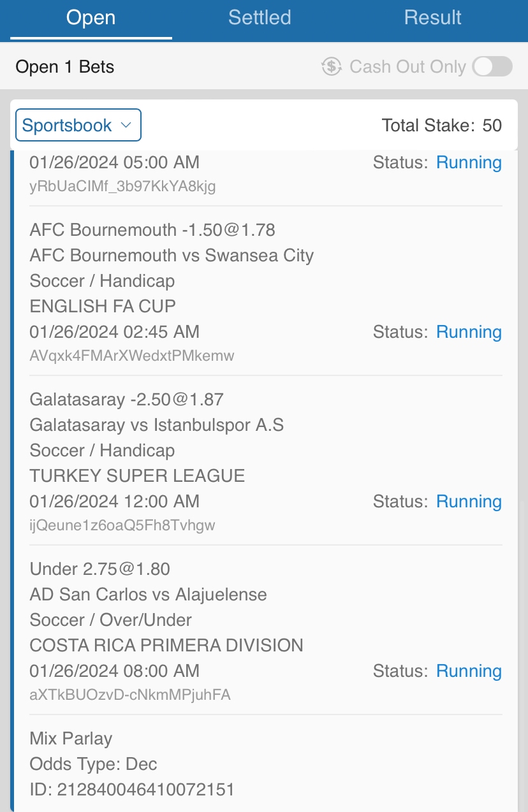This screenshot has height=812, width=528.
Task: Open the Sportsbook dropdown
Action: click(78, 125)
